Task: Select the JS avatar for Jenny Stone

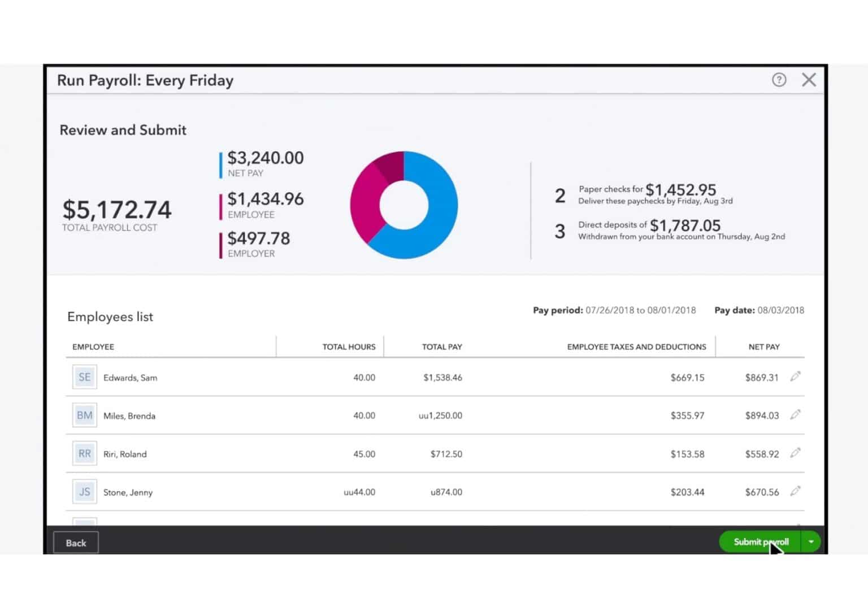Action: 84,491
